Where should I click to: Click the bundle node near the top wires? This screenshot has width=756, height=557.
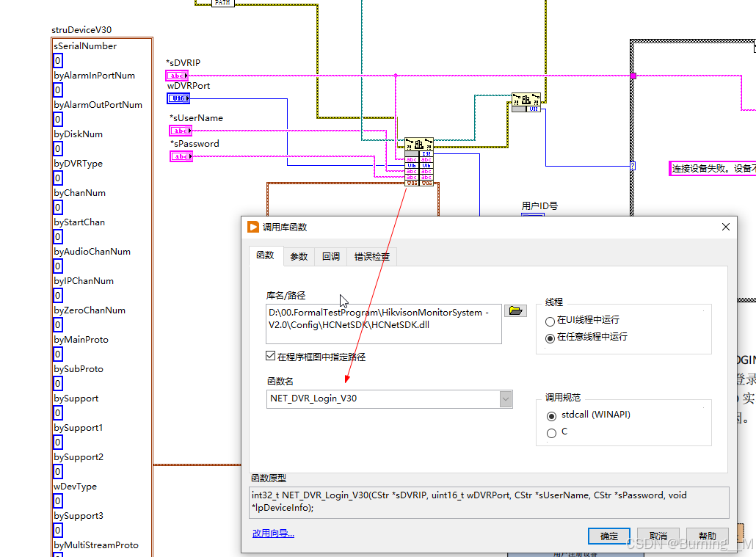point(527,103)
